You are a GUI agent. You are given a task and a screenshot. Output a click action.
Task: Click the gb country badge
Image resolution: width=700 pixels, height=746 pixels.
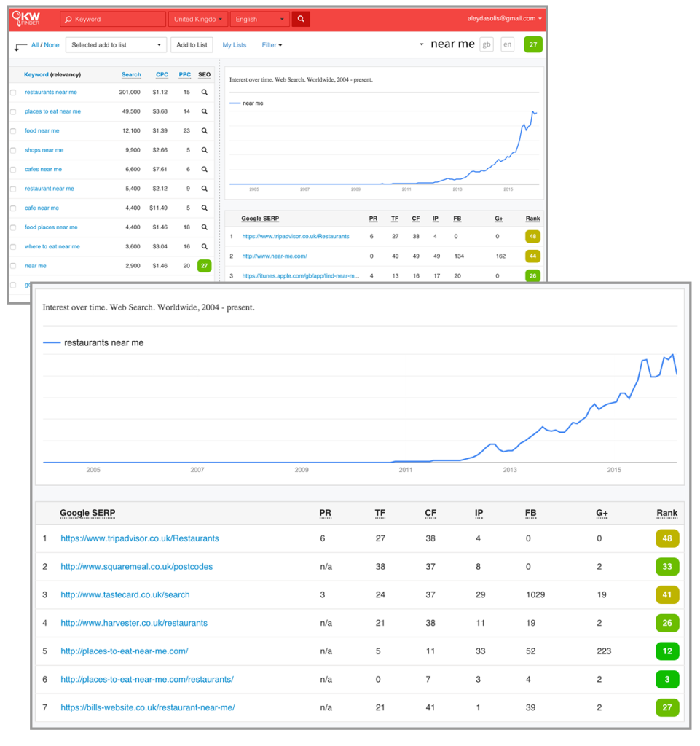(487, 44)
